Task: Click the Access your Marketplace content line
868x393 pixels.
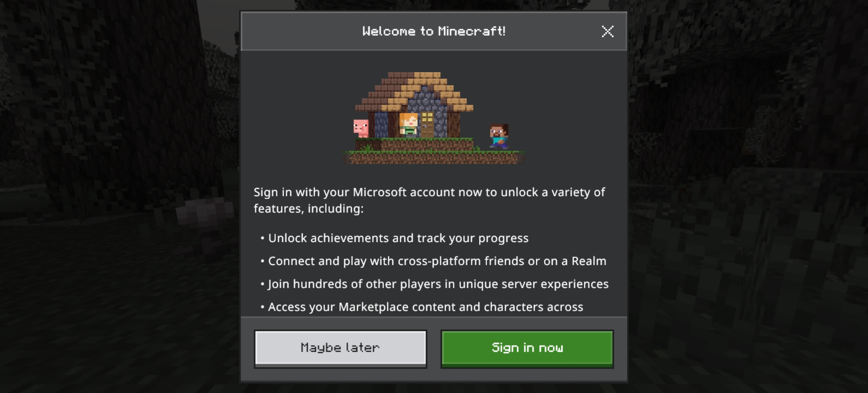Action: click(422, 307)
